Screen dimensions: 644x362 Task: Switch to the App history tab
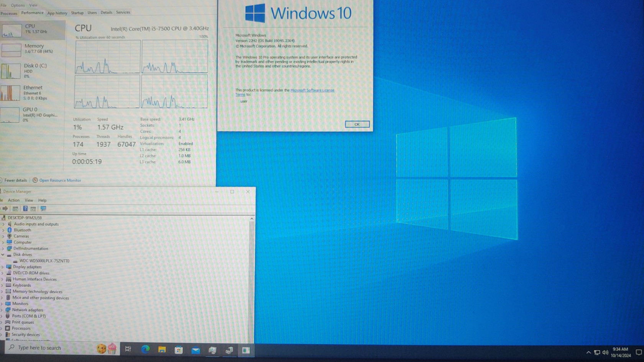click(57, 13)
